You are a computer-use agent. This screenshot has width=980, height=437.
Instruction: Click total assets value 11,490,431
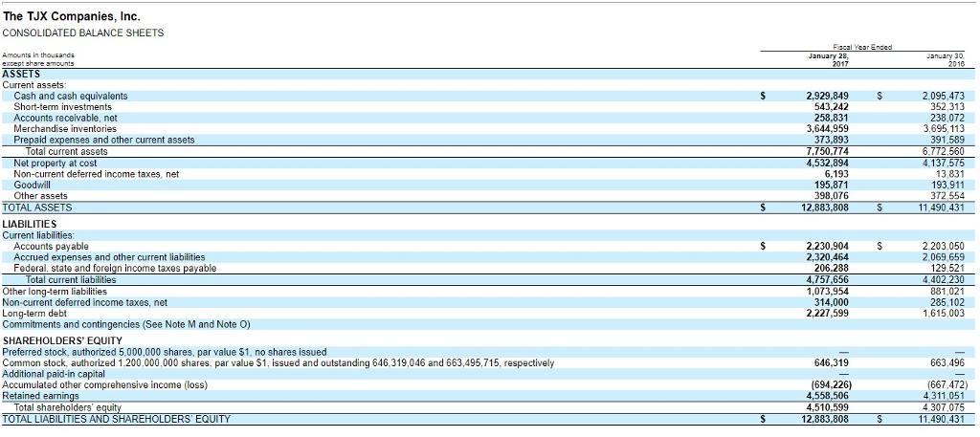pyautogui.click(x=942, y=208)
